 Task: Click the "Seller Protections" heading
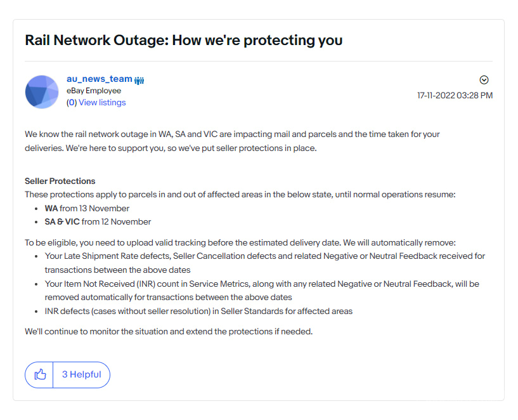[x=60, y=181]
